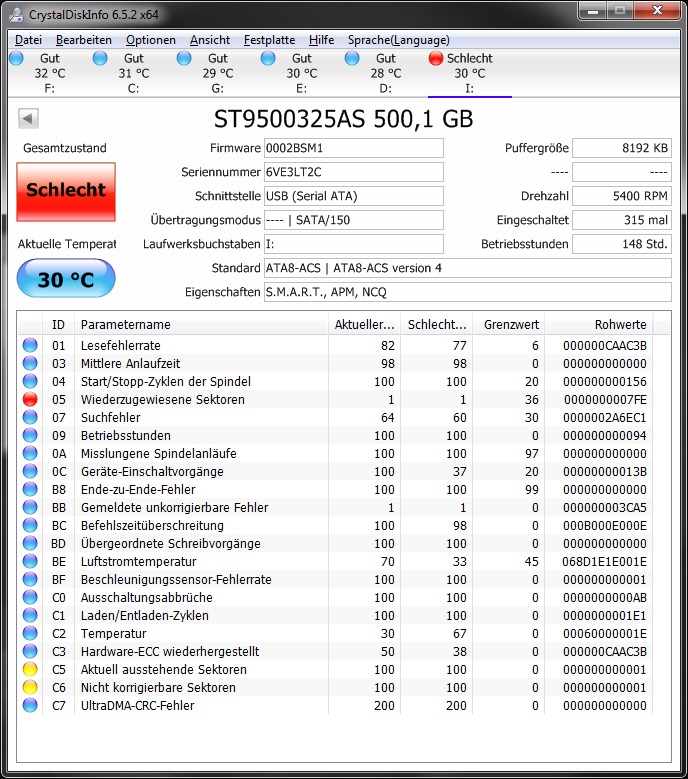
Task: Select drive I: marked Schlecht
Action: point(469,73)
